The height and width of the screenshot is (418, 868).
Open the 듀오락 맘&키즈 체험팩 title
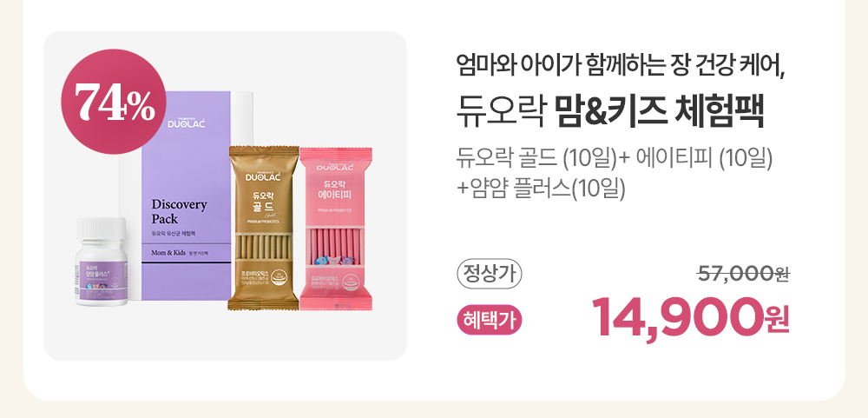tap(610, 113)
